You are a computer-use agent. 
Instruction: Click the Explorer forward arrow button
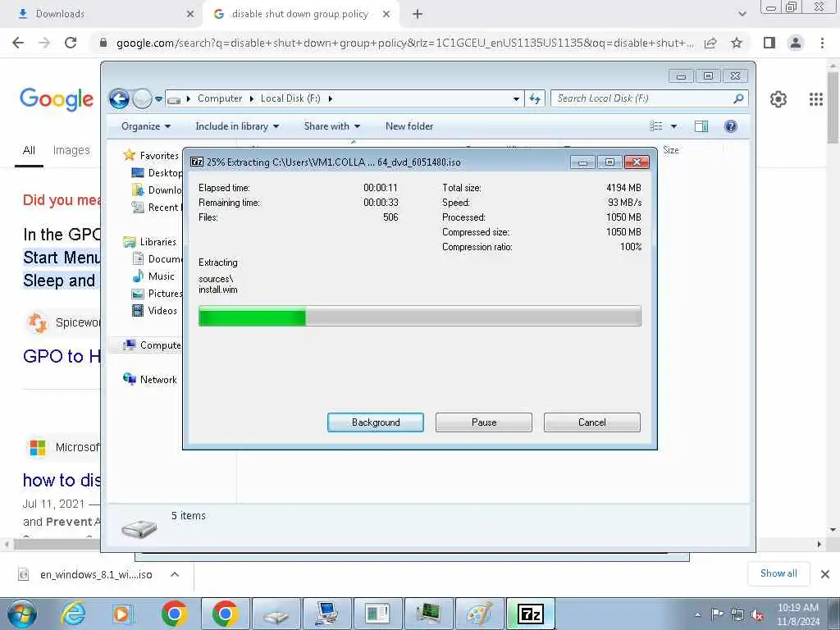(x=142, y=98)
